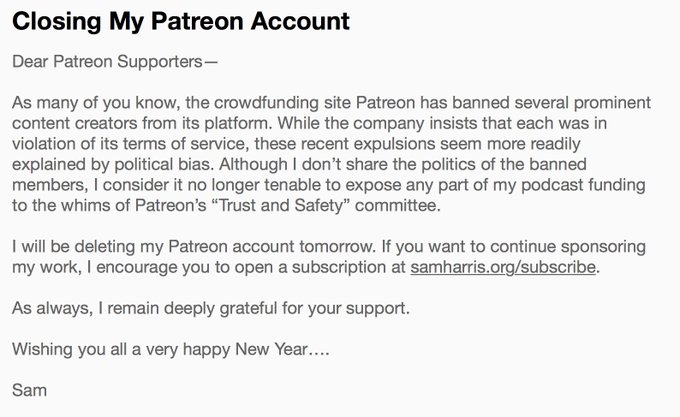Click the "Sam" signature at the bottom
This screenshot has height=417, width=680.
point(29,390)
